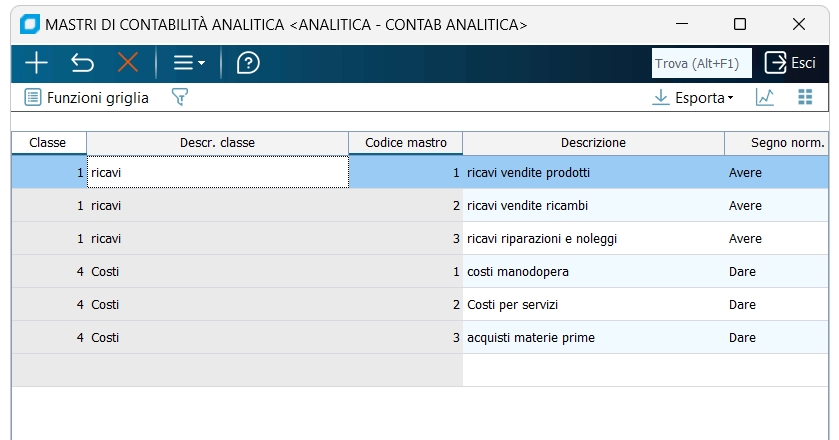Click the question mark help icon
Viewport: 839px width, 440px height.
248,63
